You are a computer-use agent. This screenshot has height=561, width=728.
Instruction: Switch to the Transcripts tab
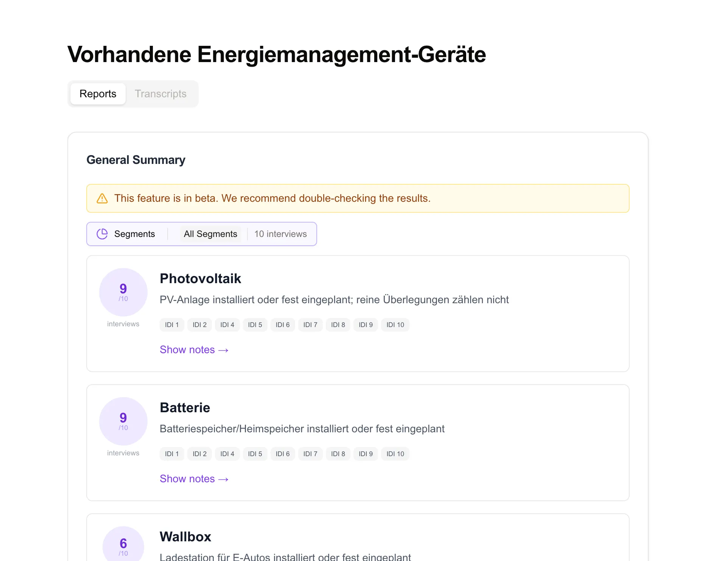click(x=161, y=93)
